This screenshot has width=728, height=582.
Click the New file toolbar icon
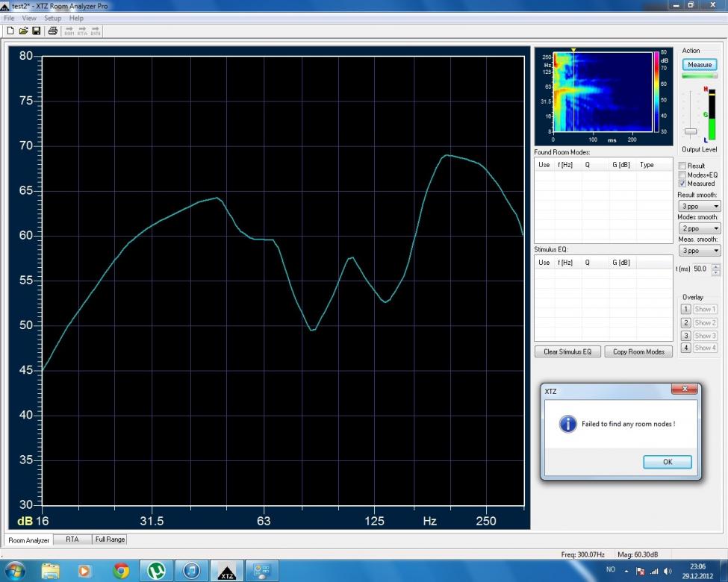(x=11, y=31)
